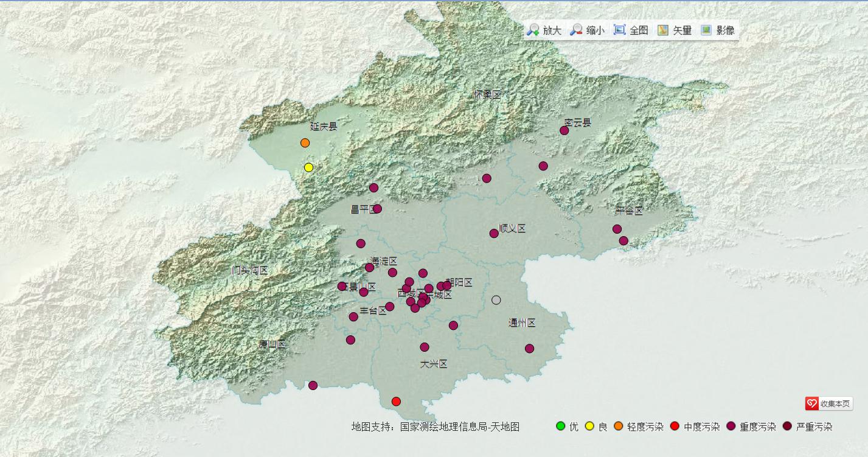Click the red 中度污染 legend circle
This screenshot has width=868, height=457.
coord(675,426)
